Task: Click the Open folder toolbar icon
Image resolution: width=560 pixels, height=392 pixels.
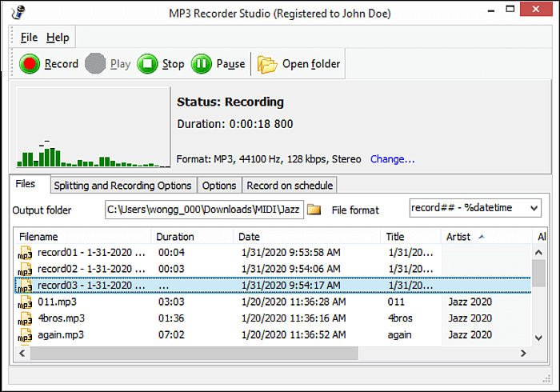Action: [267, 64]
